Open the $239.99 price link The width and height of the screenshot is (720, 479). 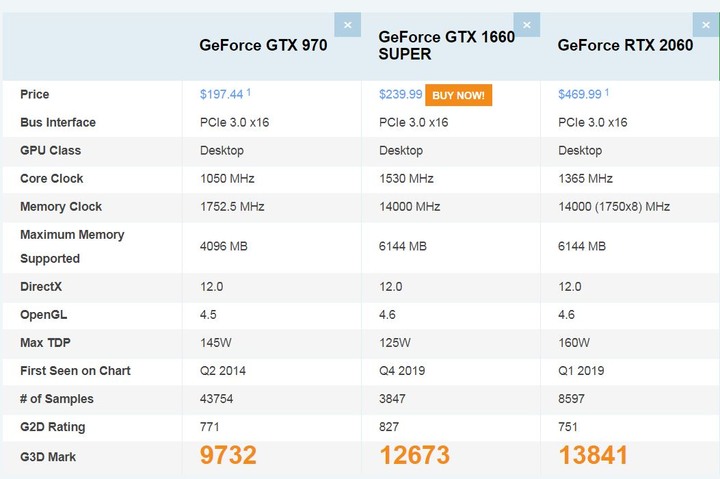pyautogui.click(x=400, y=94)
